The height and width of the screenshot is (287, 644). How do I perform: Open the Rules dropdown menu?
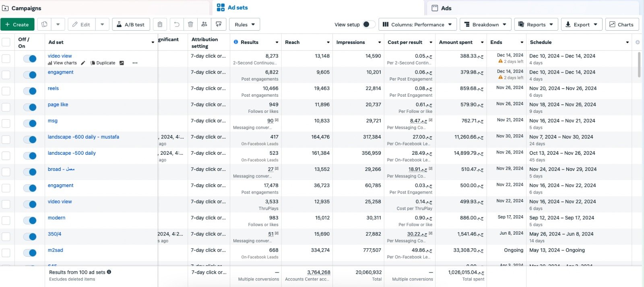click(245, 25)
